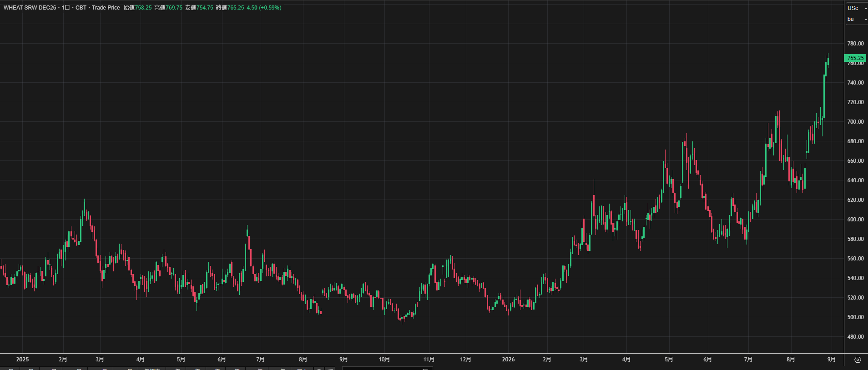868x370 pixels.
Task: Expand the USc currency dropdown
Action: [857, 8]
